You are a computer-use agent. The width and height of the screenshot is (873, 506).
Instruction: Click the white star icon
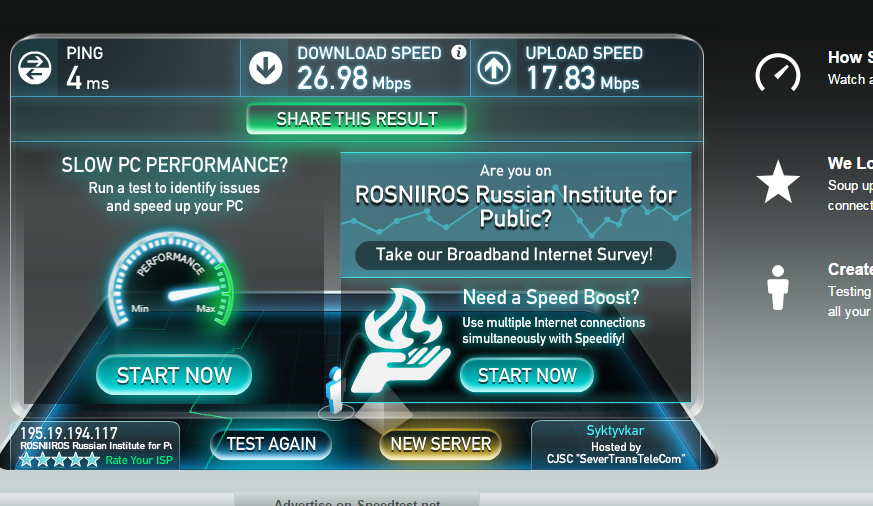pos(778,182)
